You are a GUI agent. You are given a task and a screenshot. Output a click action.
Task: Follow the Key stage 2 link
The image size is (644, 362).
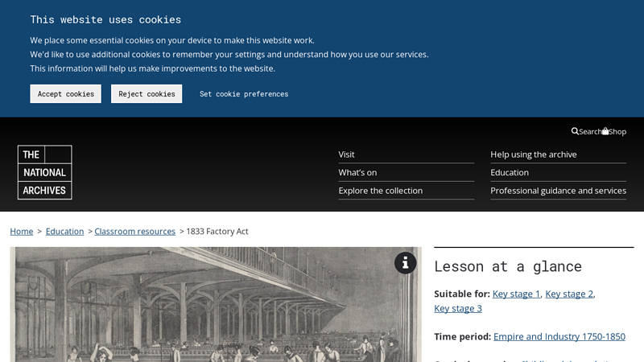click(x=569, y=294)
